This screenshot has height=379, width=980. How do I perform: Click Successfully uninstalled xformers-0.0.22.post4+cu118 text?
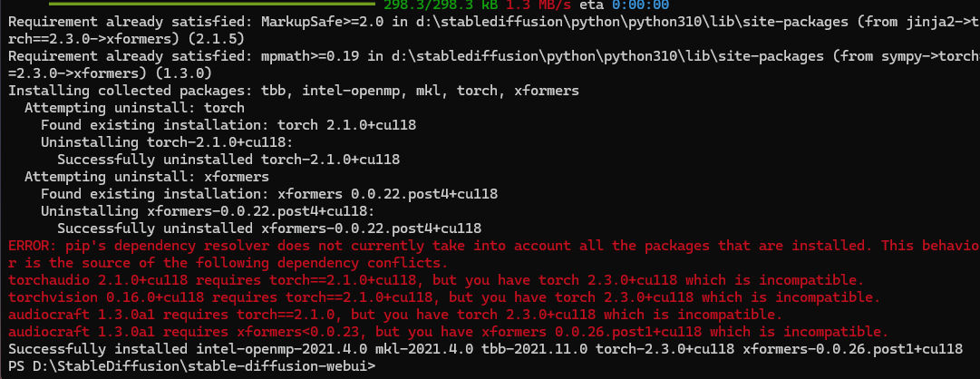coord(269,228)
